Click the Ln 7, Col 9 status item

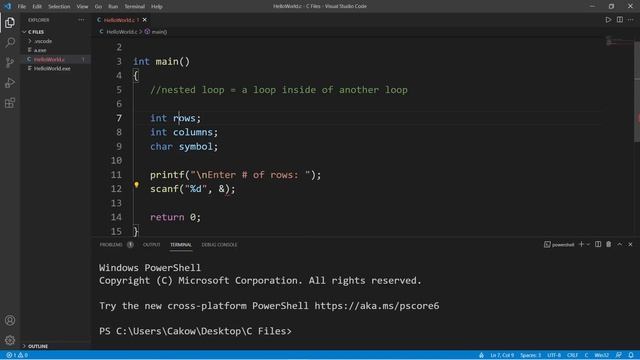coord(502,355)
